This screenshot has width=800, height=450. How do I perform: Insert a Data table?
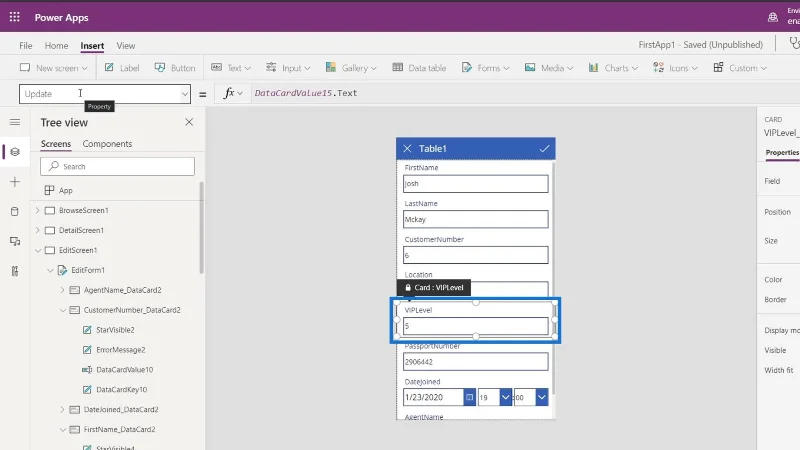coord(419,68)
